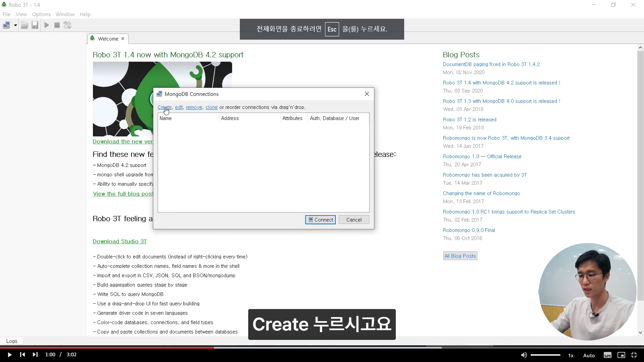This screenshot has height=362, width=644.
Task: Open the Window menu
Action: pyautogui.click(x=65, y=14)
